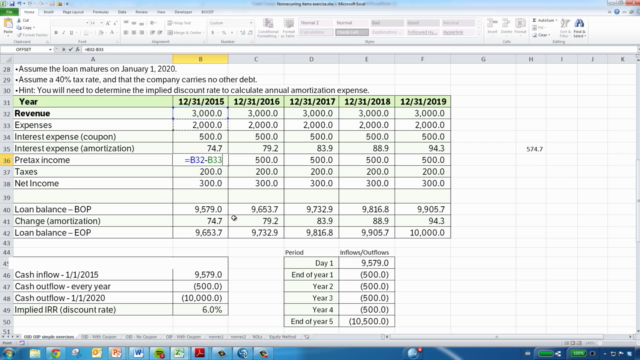The width and height of the screenshot is (640, 360).
Task: Open Word from the Windows taskbar
Action: click(x=138, y=353)
